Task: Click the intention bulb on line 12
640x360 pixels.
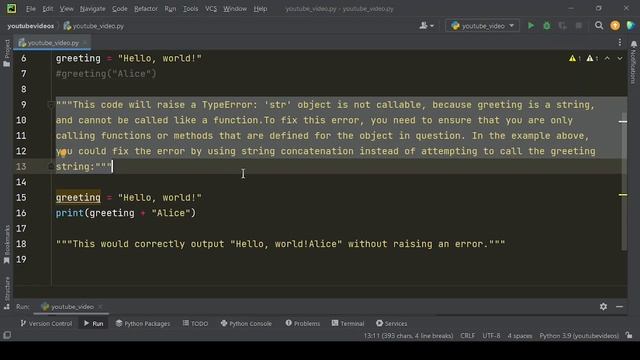Action: 63,153
